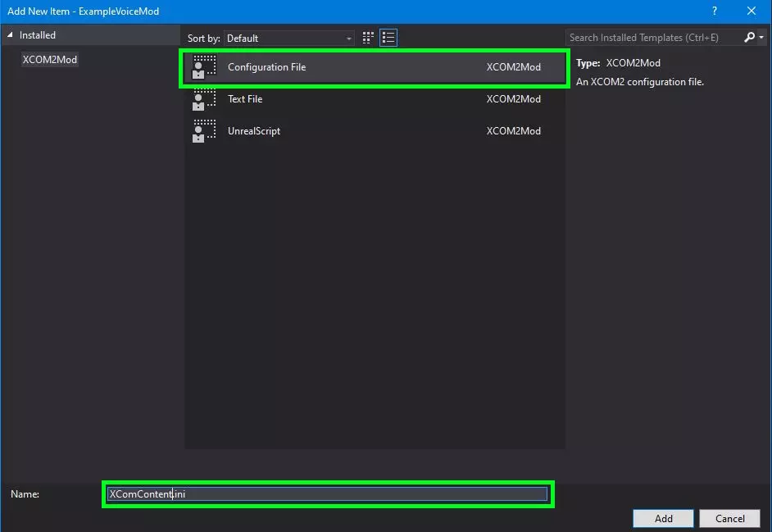772x532 pixels.
Task: Click the search magnifier icon
Action: [749, 38]
